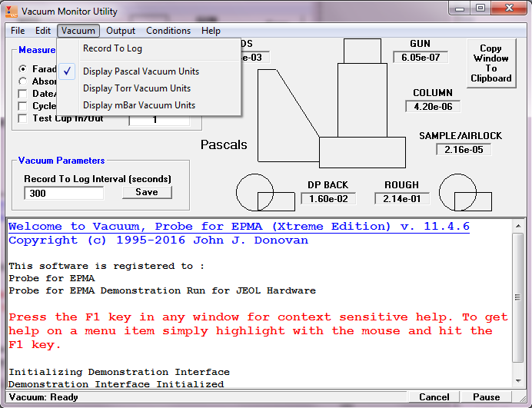The height and width of the screenshot is (408, 532).
Task: Click the GUN vacuum reading box
Action: (x=420, y=58)
